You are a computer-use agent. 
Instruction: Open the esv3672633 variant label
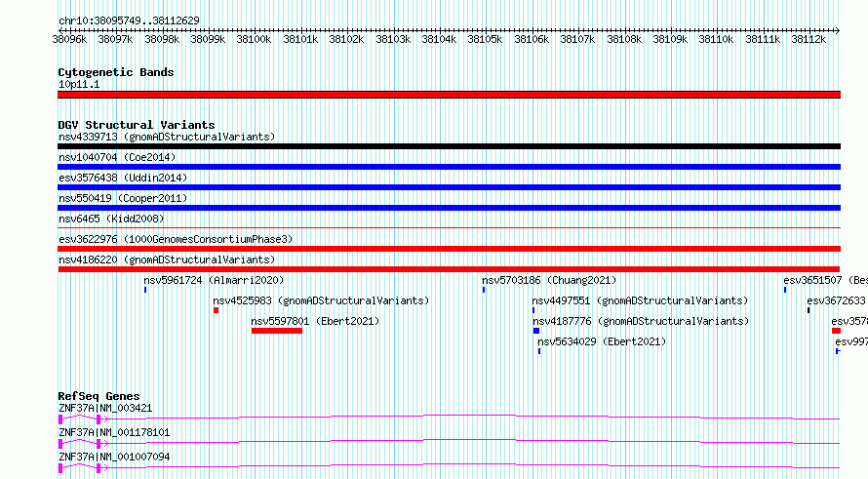[x=836, y=300]
